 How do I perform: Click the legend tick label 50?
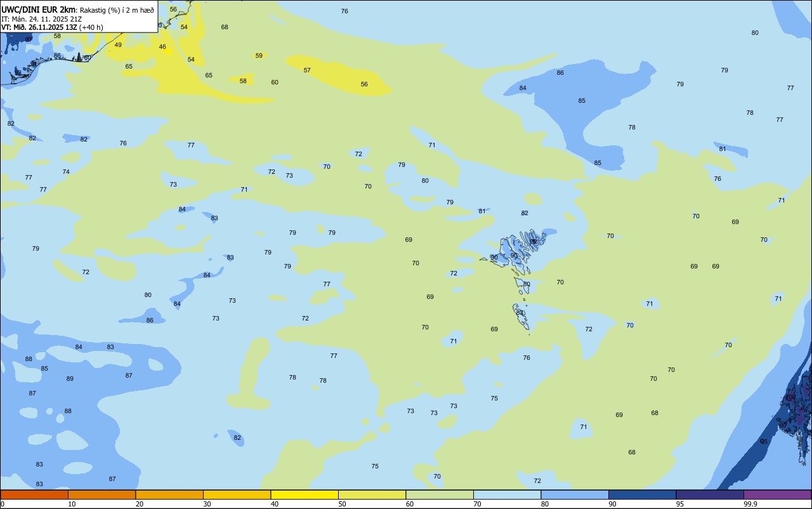coord(342,504)
